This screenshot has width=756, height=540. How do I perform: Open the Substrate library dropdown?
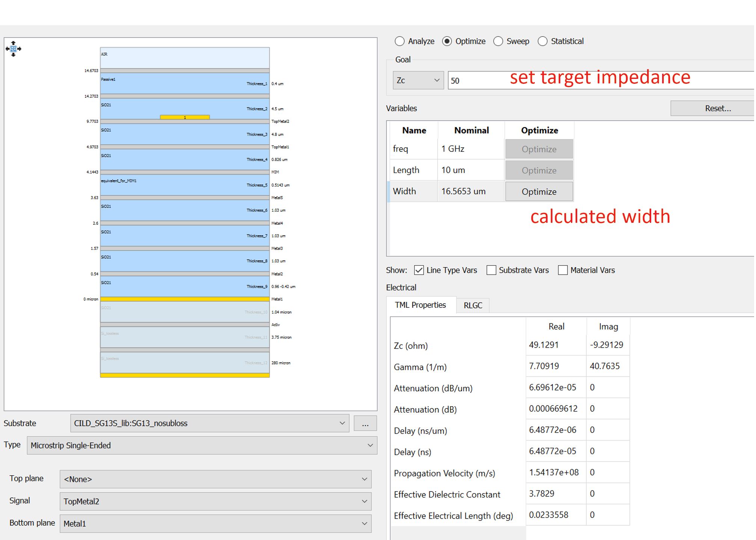point(210,423)
